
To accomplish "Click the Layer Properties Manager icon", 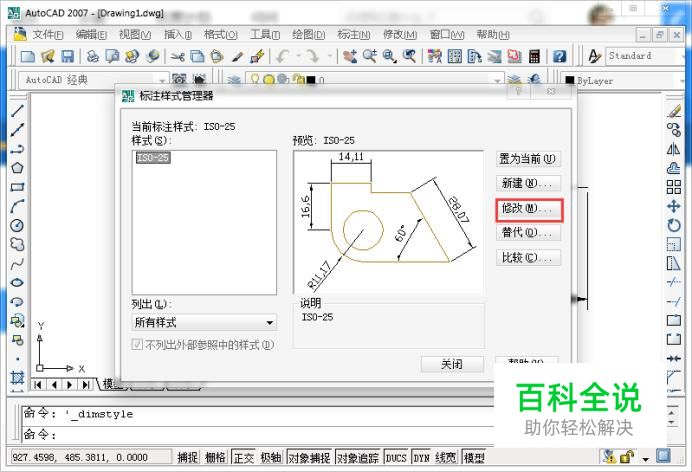I will coord(234,80).
